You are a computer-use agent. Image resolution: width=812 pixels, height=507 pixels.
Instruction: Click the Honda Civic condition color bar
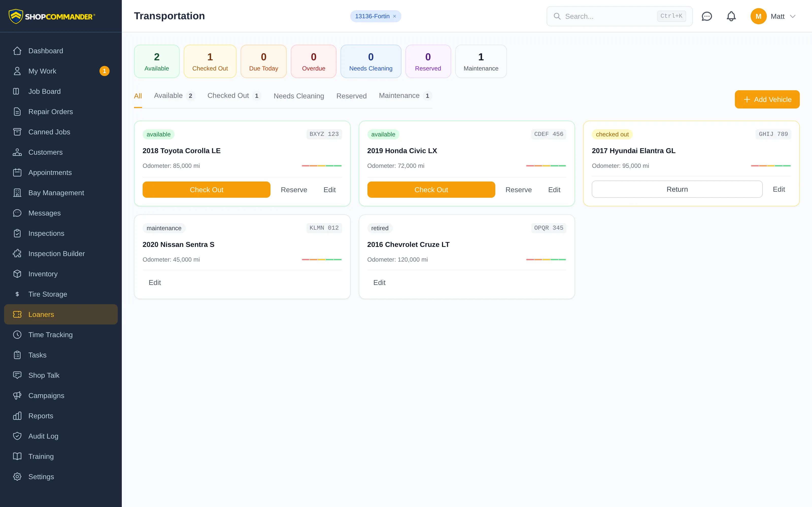(546, 166)
